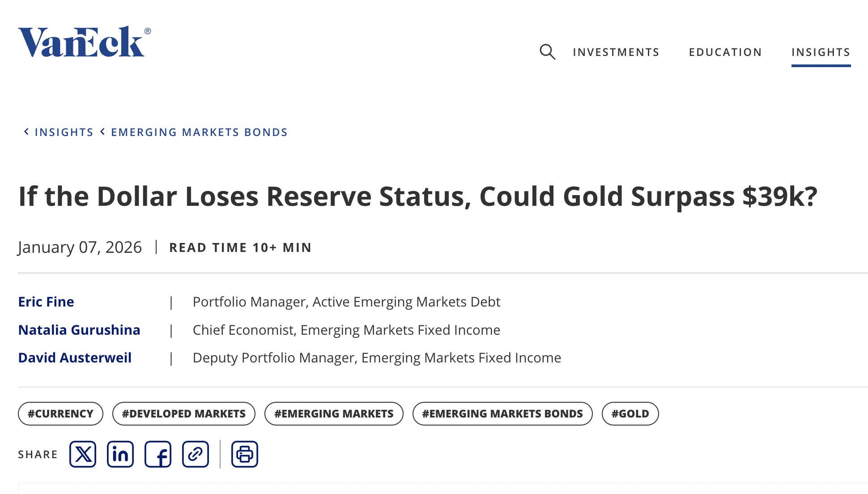Open the Education menu

coord(725,52)
